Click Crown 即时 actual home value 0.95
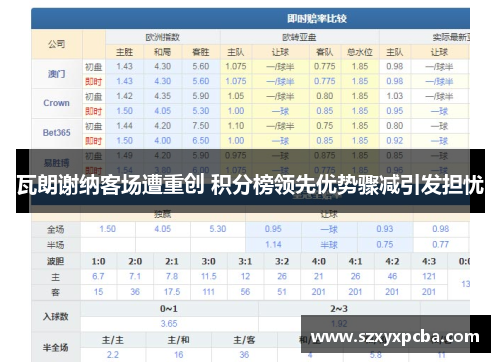The height and width of the screenshot is (362, 500). pyautogui.click(x=395, y=111)
